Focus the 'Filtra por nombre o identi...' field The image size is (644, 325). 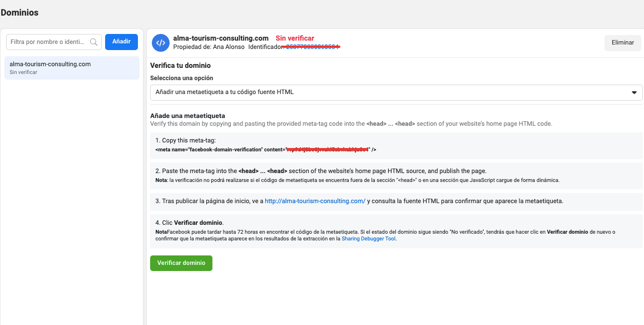click(x=54, y=42)
